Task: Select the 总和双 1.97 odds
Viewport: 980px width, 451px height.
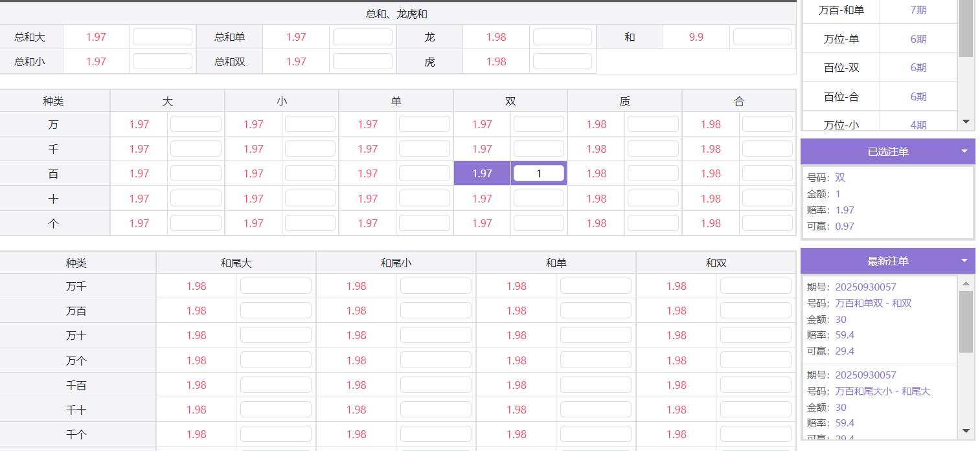Action: coord(296,61)
